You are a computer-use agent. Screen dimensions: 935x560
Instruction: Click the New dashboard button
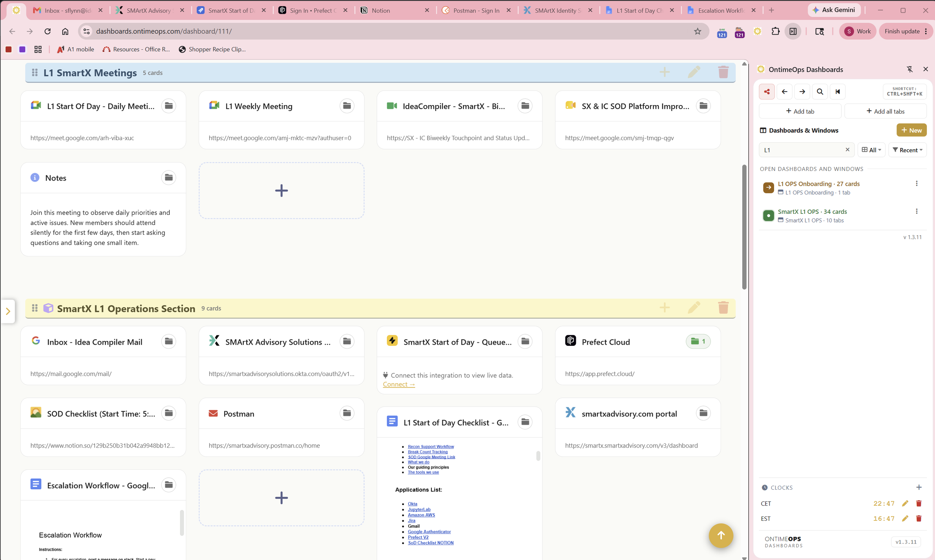tap(911, 130)
